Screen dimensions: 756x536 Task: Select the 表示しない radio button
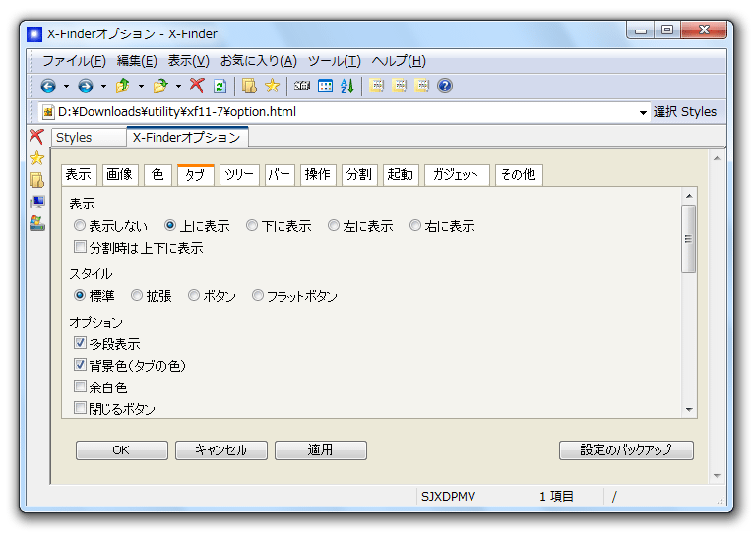point(80,225)
